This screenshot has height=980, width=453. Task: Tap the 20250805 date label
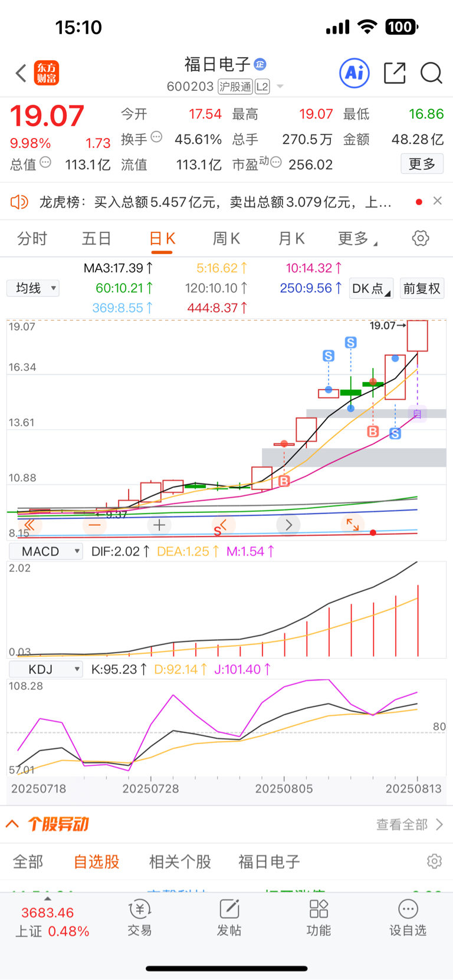click(284, 789)
